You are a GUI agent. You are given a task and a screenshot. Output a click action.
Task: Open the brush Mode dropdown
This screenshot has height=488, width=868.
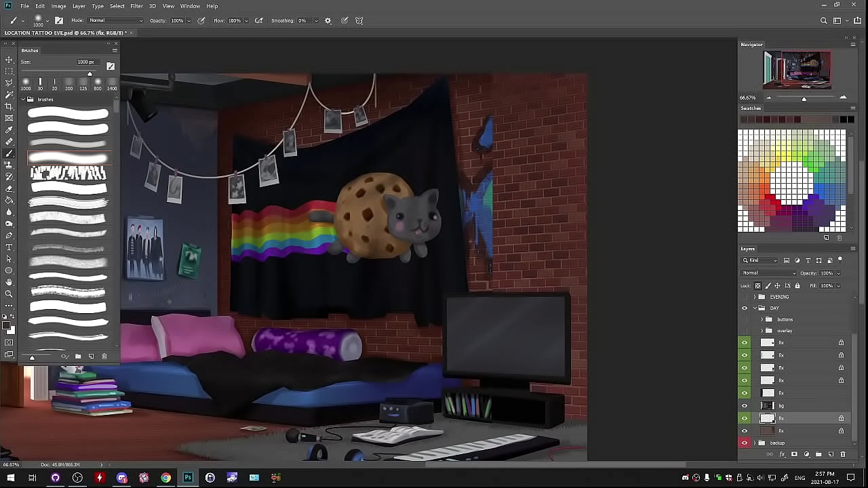pos(115,20)
